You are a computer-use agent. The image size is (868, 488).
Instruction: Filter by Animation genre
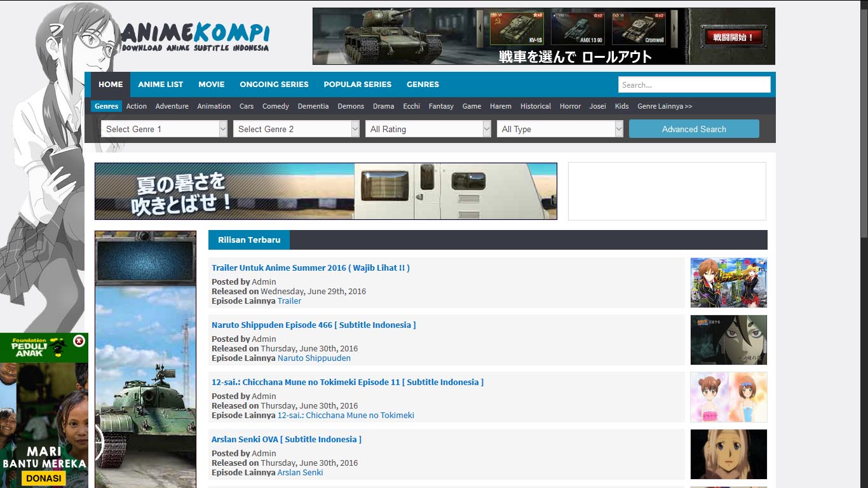click(214, 106)
